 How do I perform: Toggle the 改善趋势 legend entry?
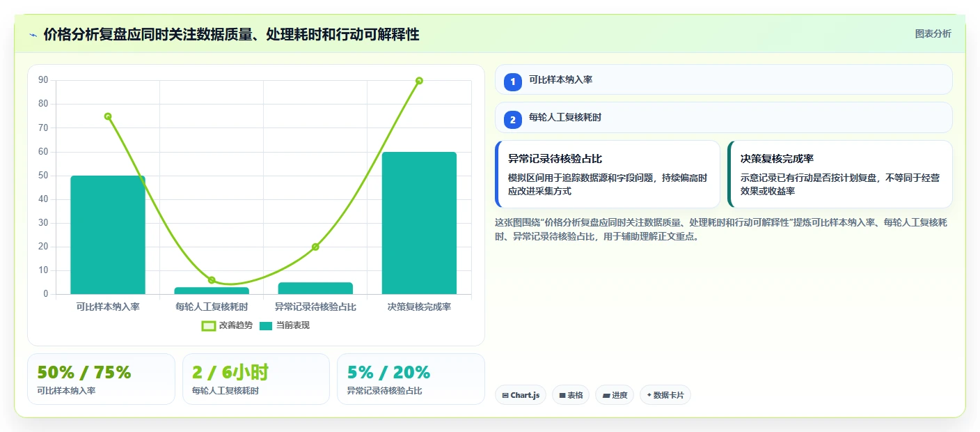click(227, 325)
